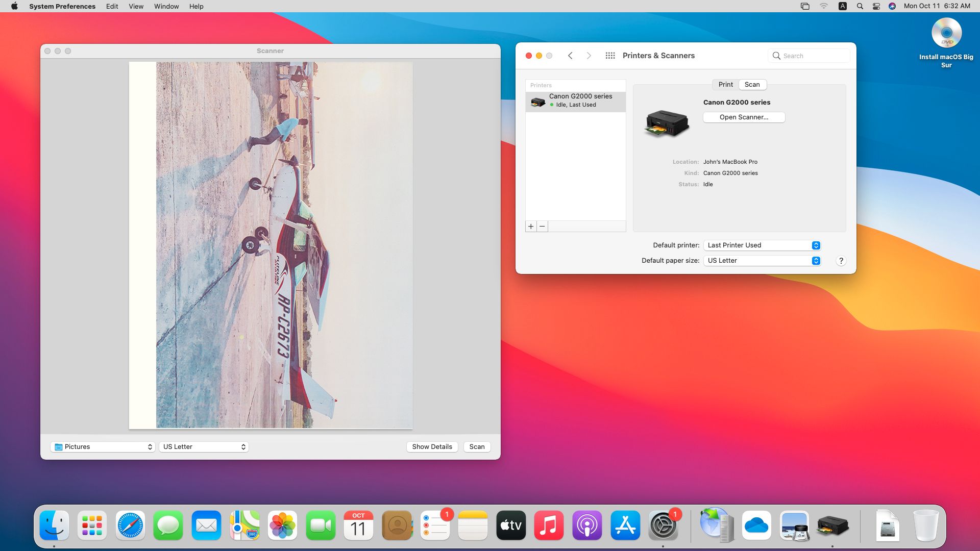The image size is (980, 551).
Task: Open Siri from the menu bar
Action: [x=892, y=6]
